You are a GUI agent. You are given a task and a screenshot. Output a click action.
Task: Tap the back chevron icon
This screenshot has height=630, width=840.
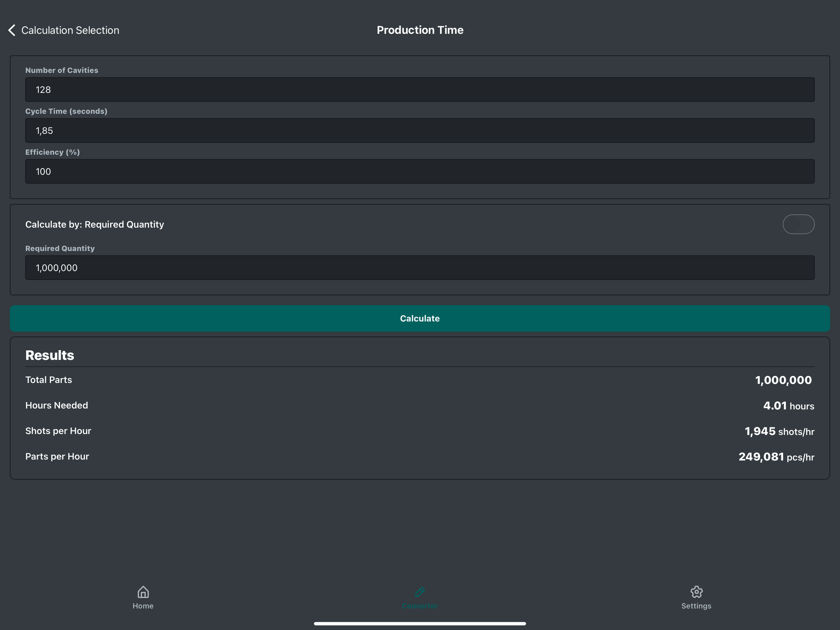(12, 30)
